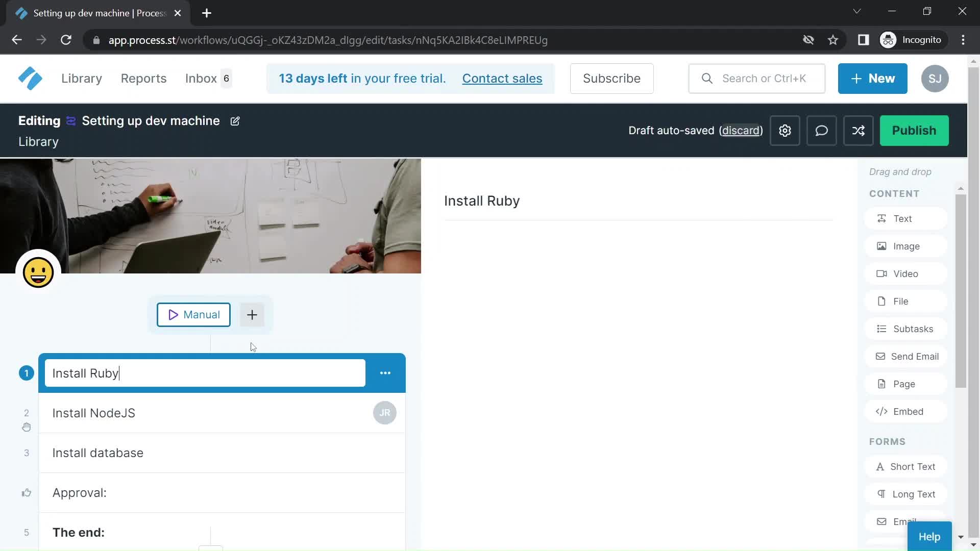
Task: Click the workflow settings gear icon
Action: (785, 131)
